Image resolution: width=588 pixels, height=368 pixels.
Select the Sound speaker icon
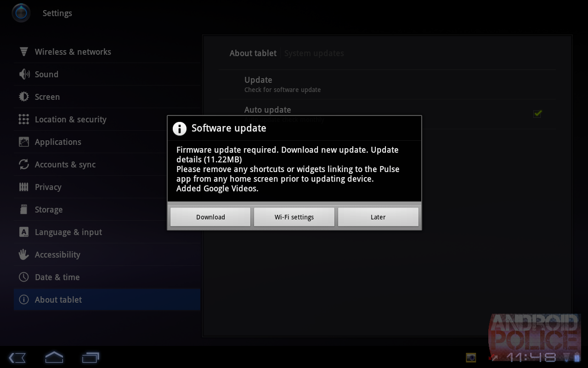[x=24, y=74]
